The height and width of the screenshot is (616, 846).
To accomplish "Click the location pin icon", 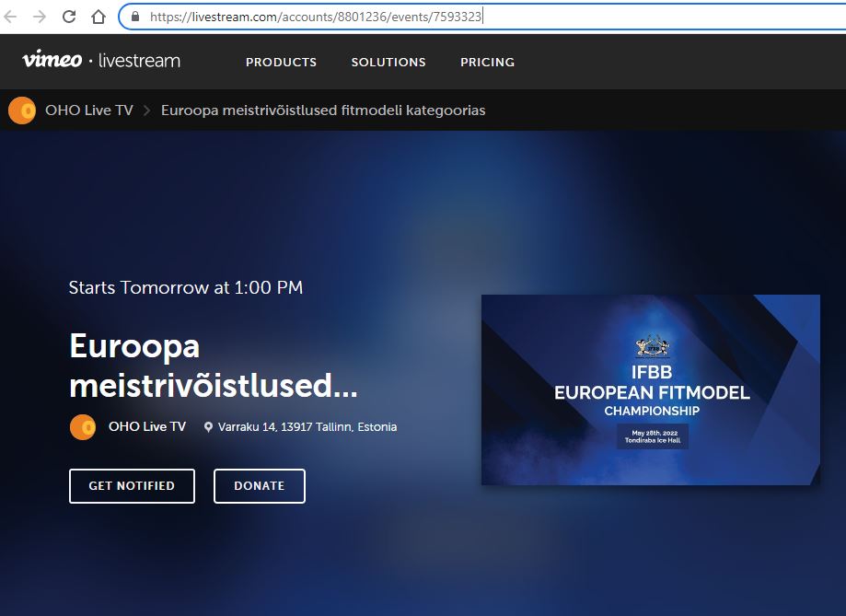I will point(208,427).
